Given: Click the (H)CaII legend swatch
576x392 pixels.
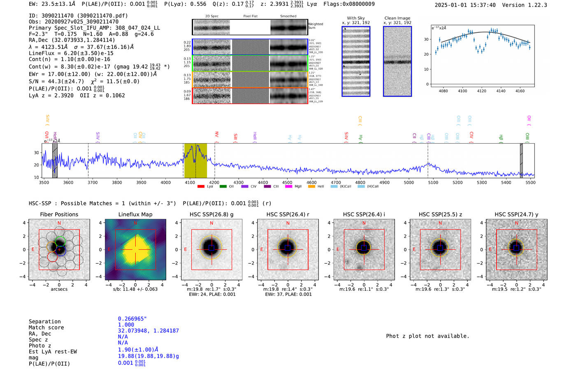Looking at the screenshot, I should coord(361,186).
